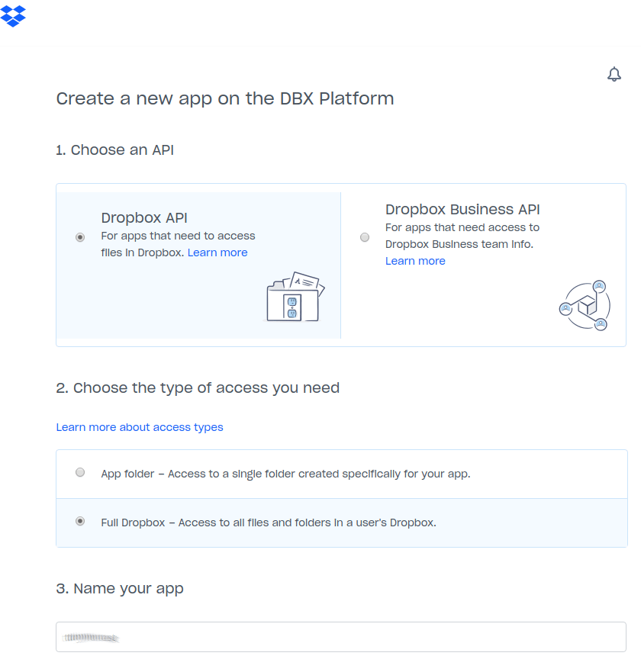Click the Dropbox logo in the header
The height and width of the screenshot is (672, 641).
(x=14, y=16)
